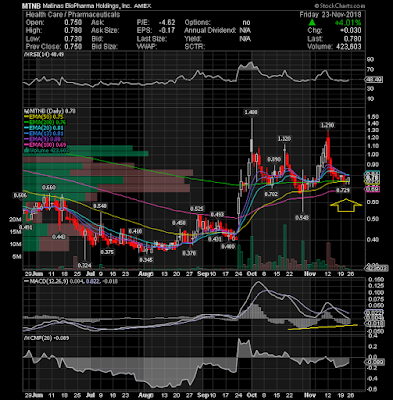Select the Options value 'no'
Viewport: 393px width, 400px height.
point(246,23)
